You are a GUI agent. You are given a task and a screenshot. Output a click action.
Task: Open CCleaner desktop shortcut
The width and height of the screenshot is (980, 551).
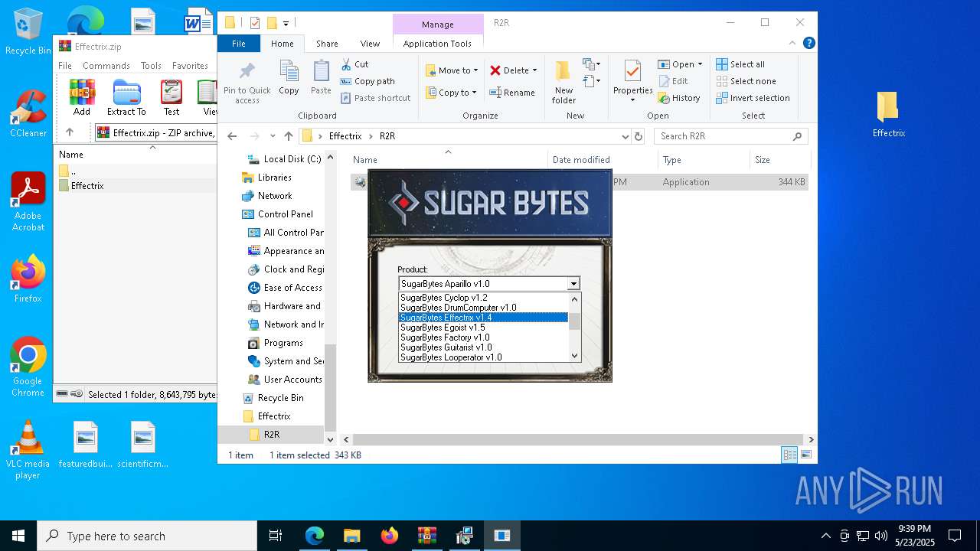click(x=28, y=114)
